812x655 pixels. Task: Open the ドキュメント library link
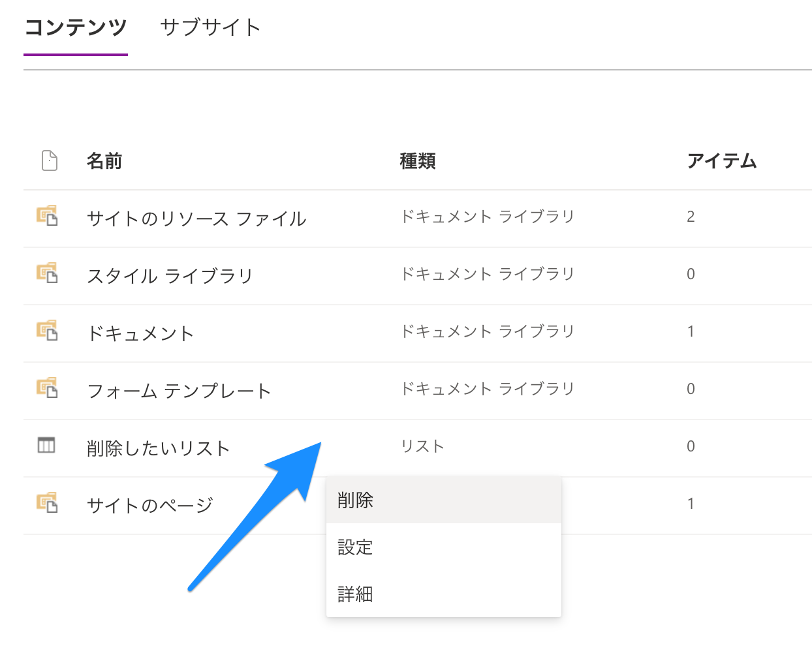click(x=140, y=333)
